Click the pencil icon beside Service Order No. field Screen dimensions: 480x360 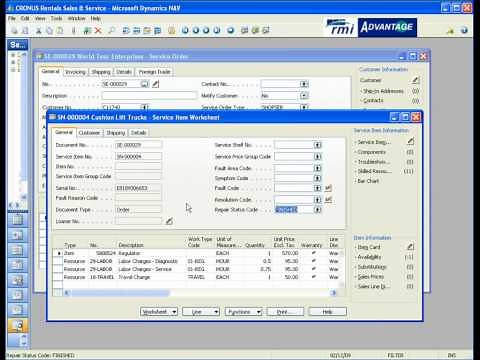click(x=155, y=84)
